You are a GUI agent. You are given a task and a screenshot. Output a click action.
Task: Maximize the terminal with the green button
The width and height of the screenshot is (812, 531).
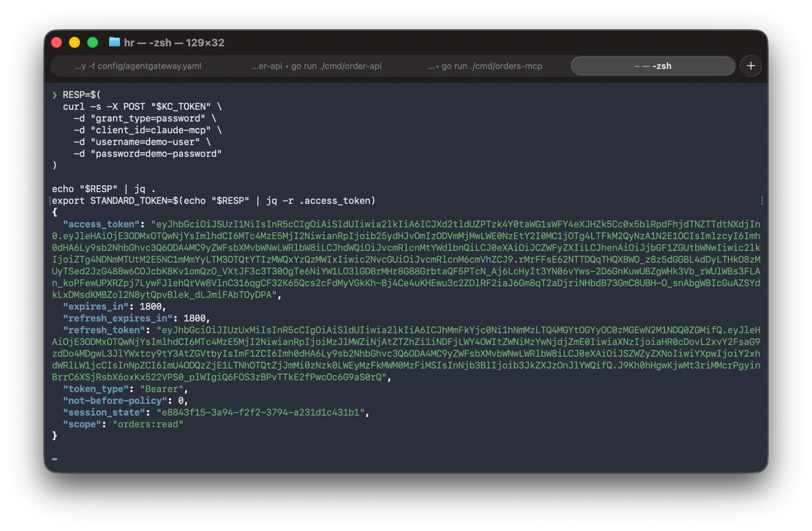tap(93, 42)
